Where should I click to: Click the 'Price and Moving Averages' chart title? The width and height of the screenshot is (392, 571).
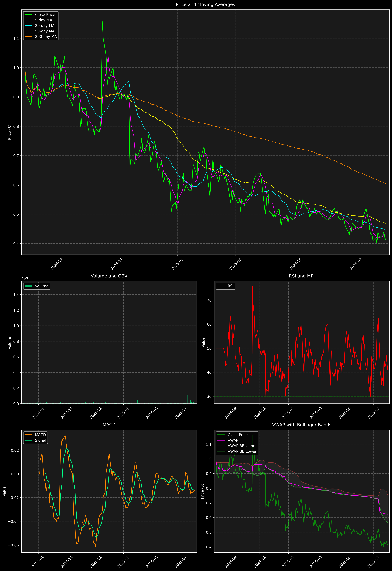[x=205, y=4]
